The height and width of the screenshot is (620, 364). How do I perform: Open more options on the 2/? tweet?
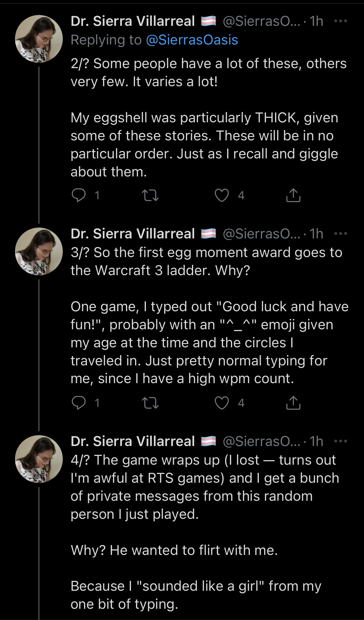coord(340,21)
